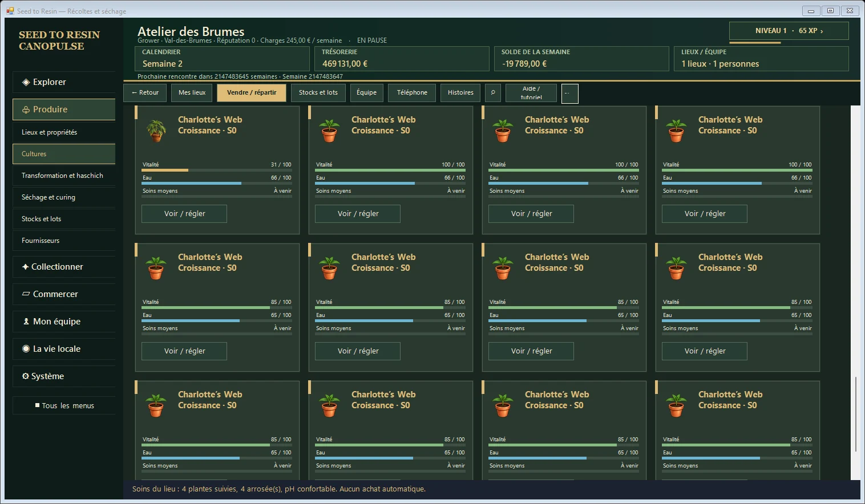Open Histoires in the toolbar
This screenshot has width=865, height=504.
pyautogui.click(x=460, y=93)
